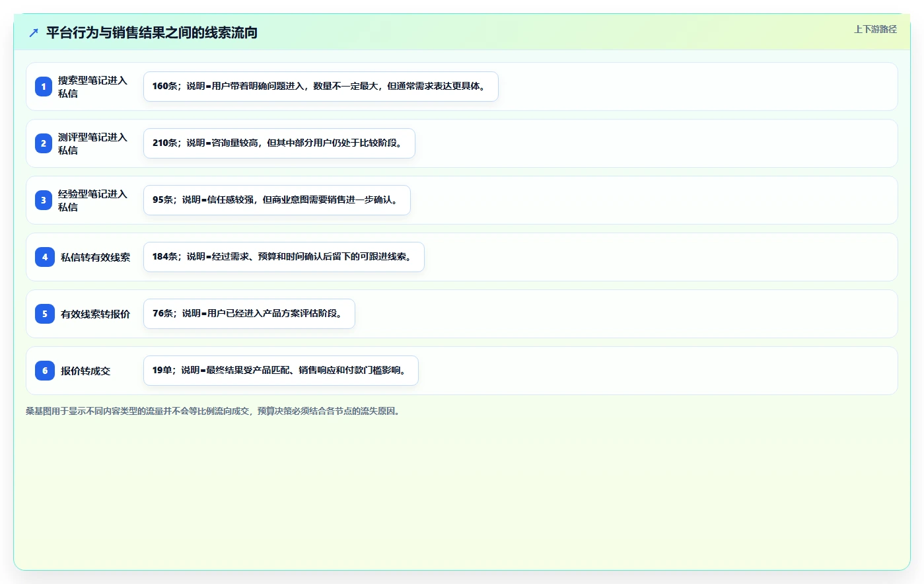Click the 210条 description box

coord(279,143)
